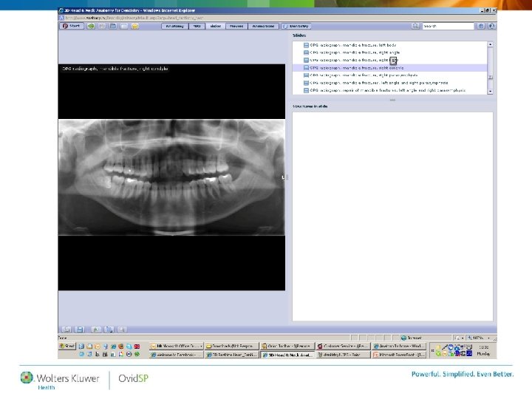This screenshot has width=532, height=399.
Task: Click slide icon next to 'left body' row
Action: click(x=306, y=45)
